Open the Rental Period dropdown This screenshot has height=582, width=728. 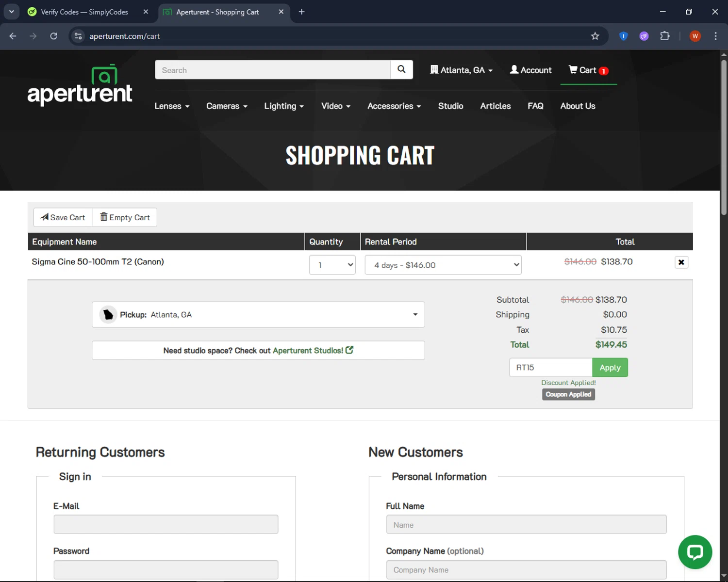(x=443, y=265)
